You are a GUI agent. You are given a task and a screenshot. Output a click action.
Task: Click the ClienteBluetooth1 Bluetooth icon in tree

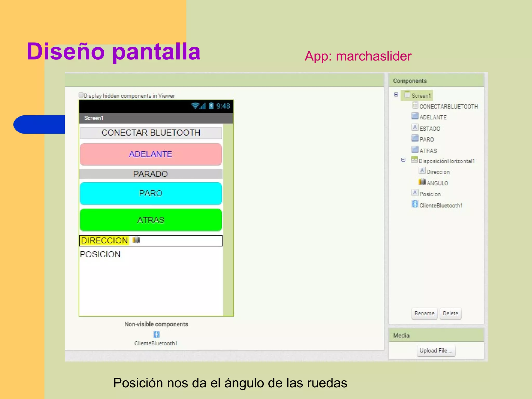415,204
